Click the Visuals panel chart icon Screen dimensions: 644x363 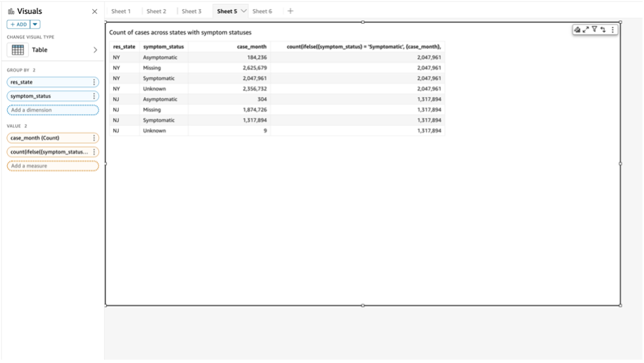[11, 11]
